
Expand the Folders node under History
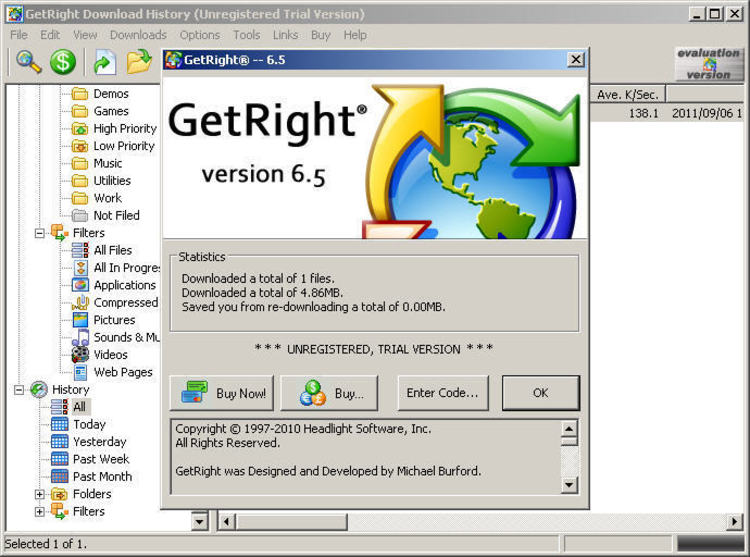pos(40,494)
